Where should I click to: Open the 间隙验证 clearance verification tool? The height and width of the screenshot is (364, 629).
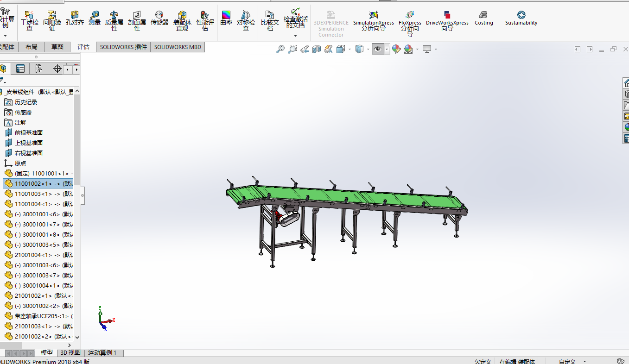tap(52, 21)
